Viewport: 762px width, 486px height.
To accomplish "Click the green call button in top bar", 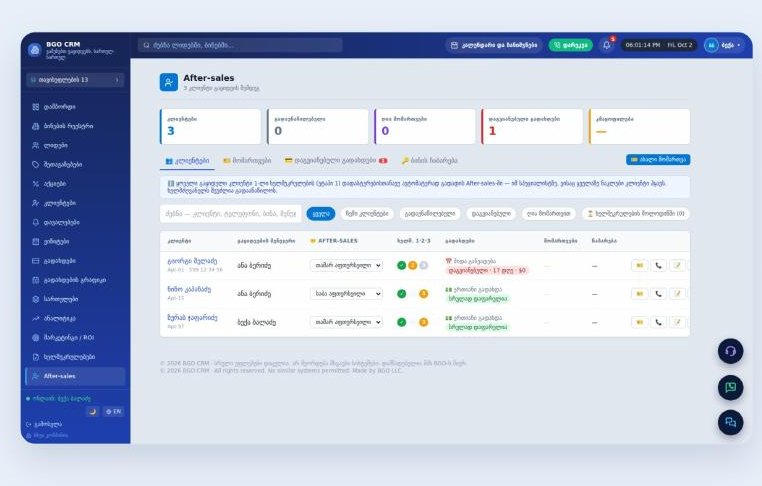I will (571, 45).
